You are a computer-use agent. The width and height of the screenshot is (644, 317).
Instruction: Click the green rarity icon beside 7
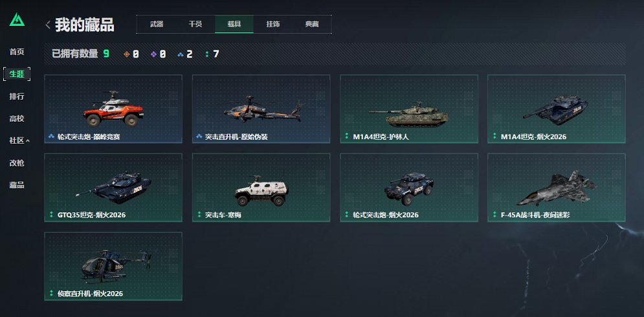[206, 54]
